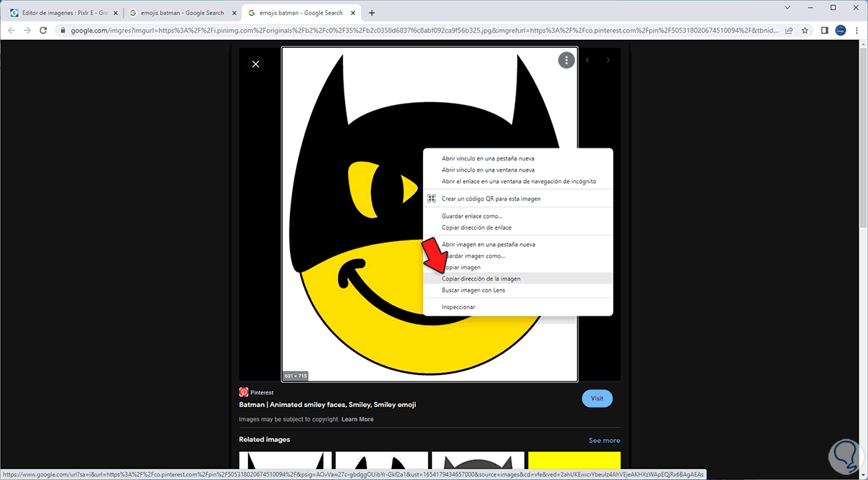Click the 631 × 715 image size label
Screen dimensions: 868x480
(x=296, y=376)
